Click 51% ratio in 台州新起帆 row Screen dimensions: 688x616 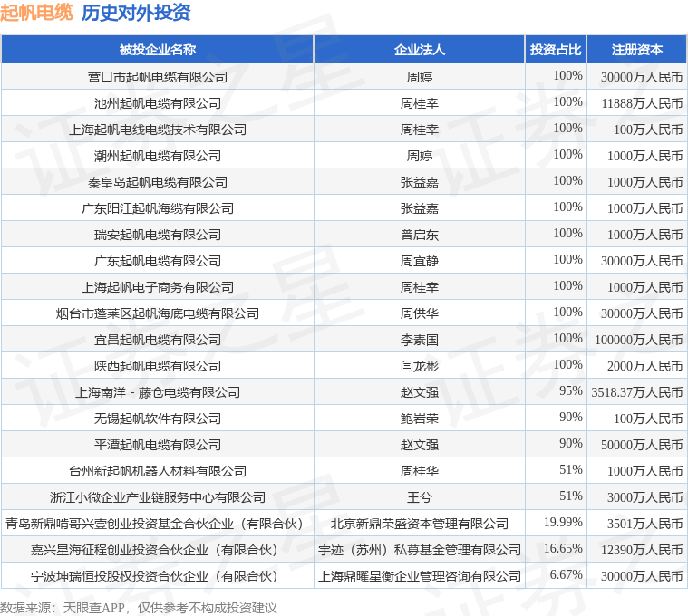(571, 470)
